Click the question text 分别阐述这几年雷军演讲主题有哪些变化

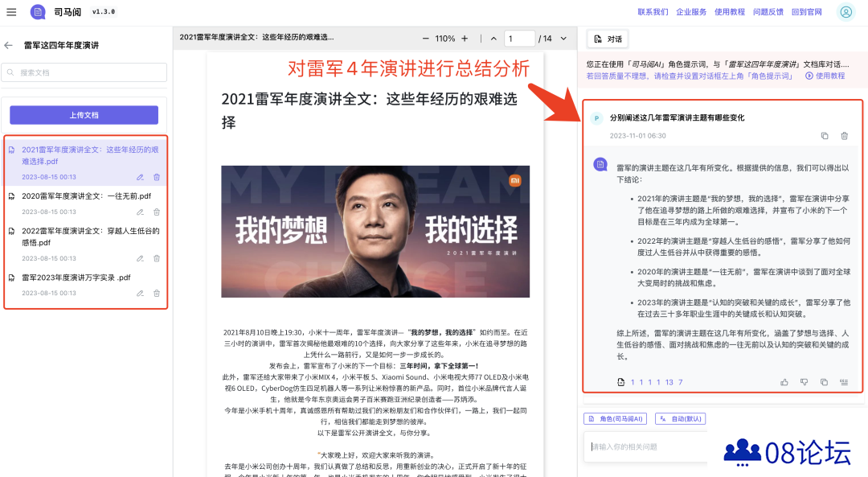pyautogui.click(x=677, y=118)
